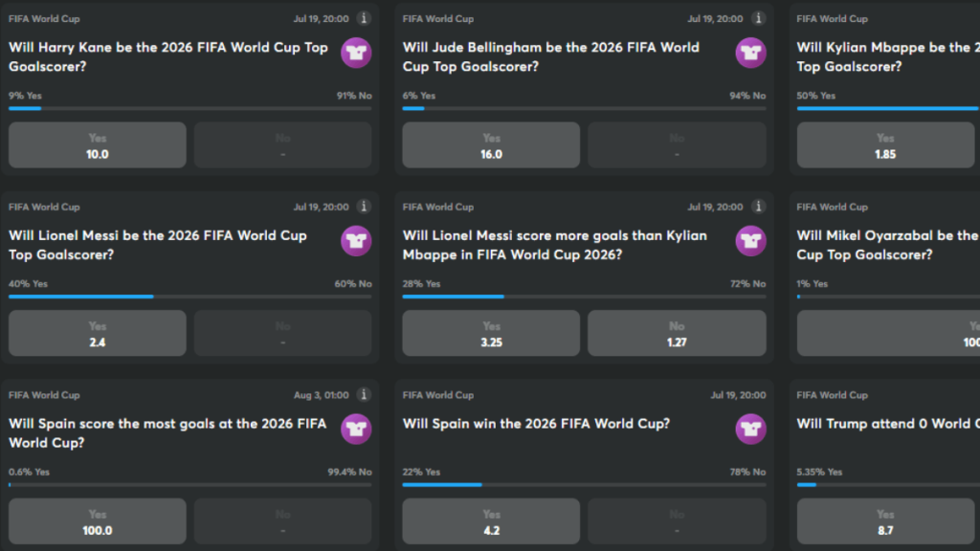The image size is (980, 551).
Task: Bet Yes at 10.0 on Harry Kane
Action: (x=98, y=145)
